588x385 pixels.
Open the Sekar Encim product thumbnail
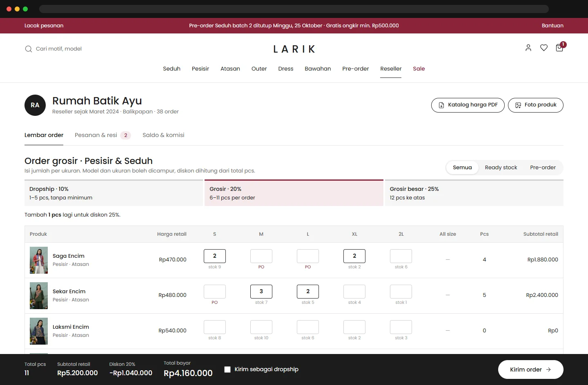click(x=39, y=296)
